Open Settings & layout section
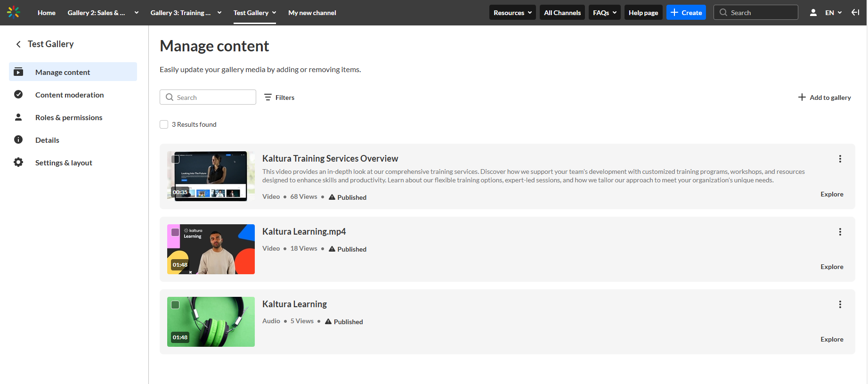This screenshot has height=384, width=868. pos(73,163)
